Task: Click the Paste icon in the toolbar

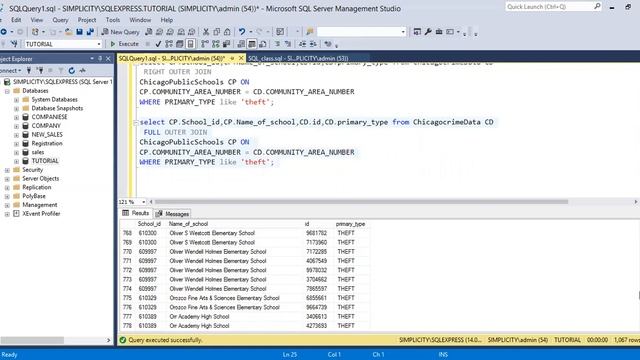Action: point(227,32)
